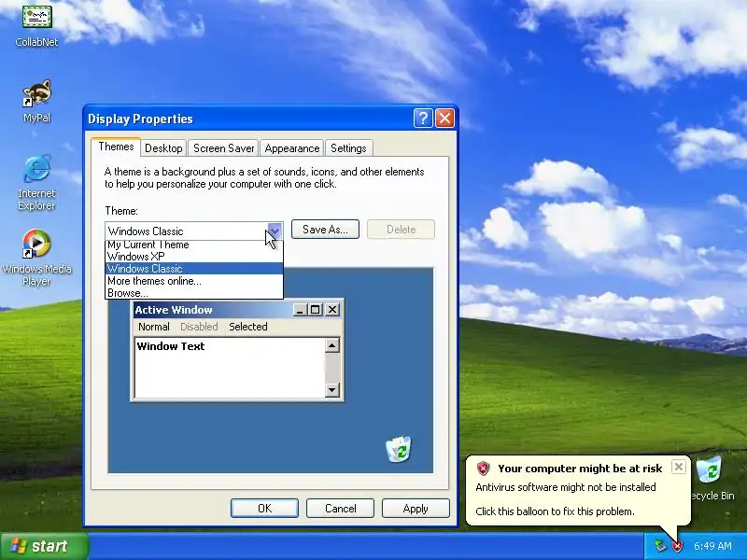Click the Apply button

(416, 508)
